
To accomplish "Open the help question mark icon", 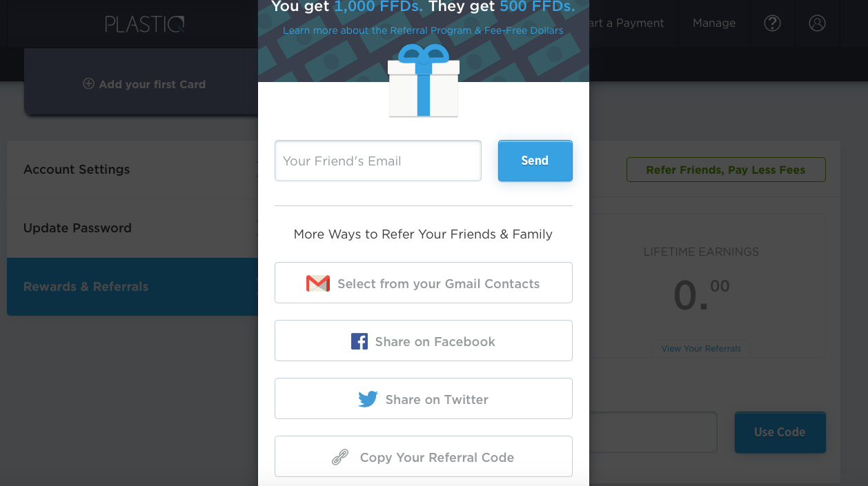I will pyautogui.click(x=772, y=23).
